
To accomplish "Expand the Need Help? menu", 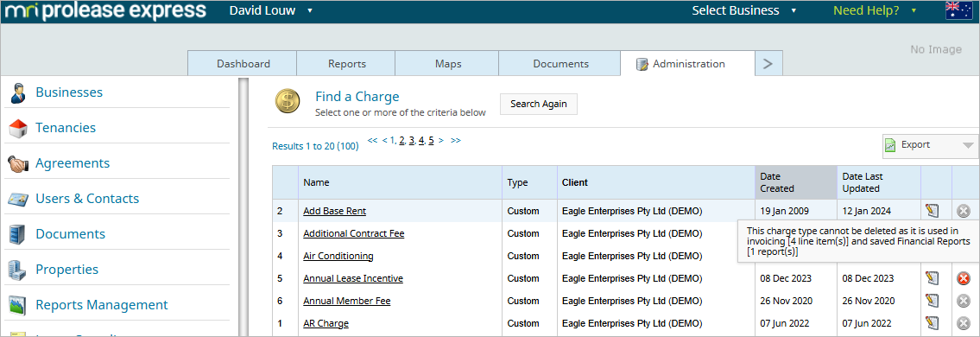I will point(875,10).
